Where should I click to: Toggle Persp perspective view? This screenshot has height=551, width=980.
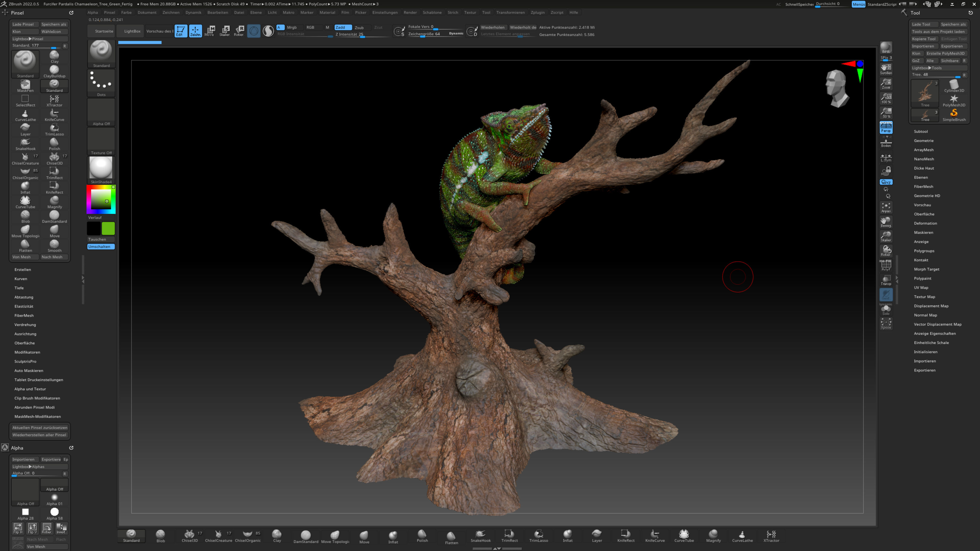point(886,127)
